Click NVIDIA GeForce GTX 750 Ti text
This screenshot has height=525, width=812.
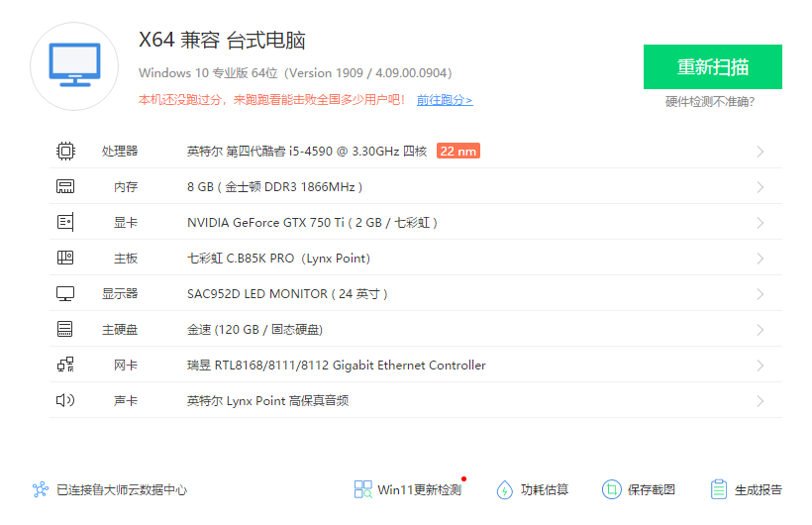click(312, 223)
